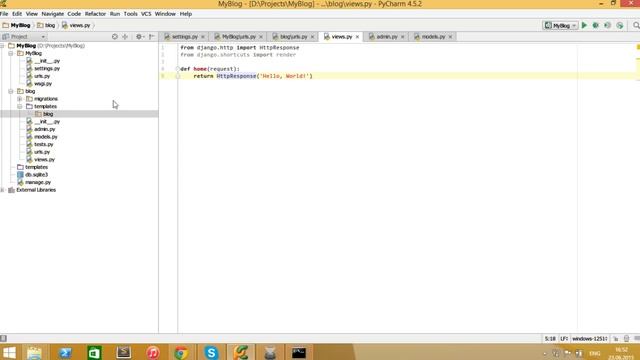Open the Project panel gear settings
The image size is (640, 360).
[140, 37]
